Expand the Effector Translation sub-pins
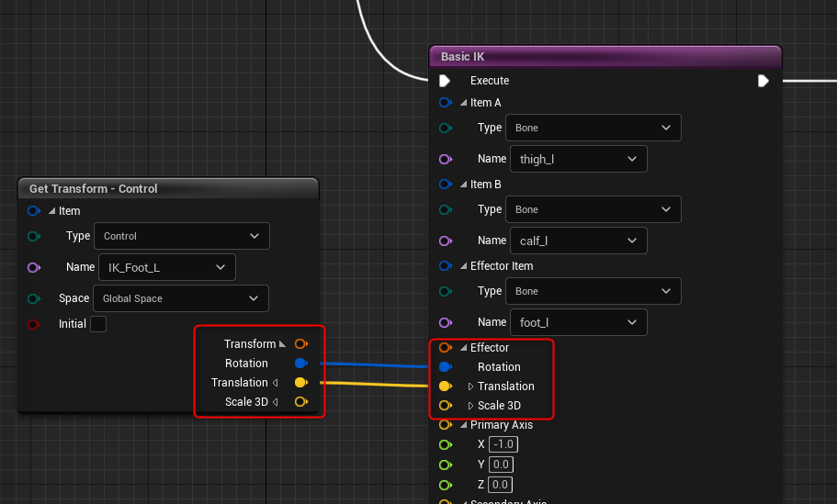This screenshot has height=504, width=837. click(x=470, y=386)
